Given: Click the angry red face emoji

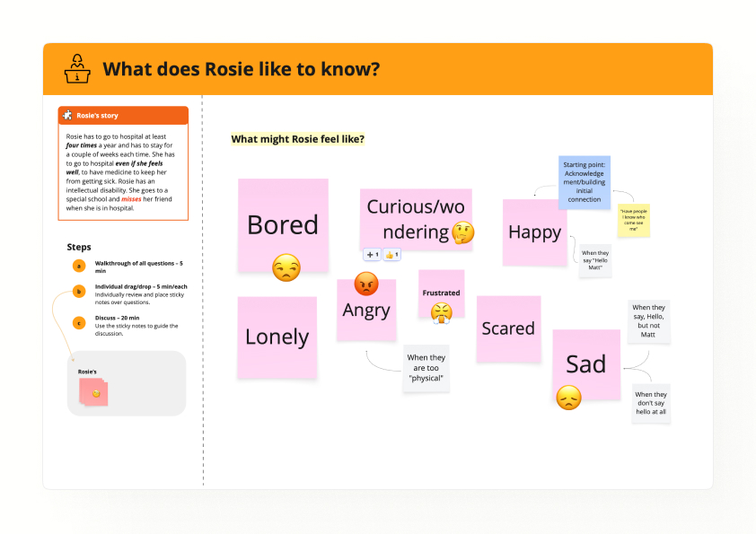Looking at the screenshot, I should [366, 284].
